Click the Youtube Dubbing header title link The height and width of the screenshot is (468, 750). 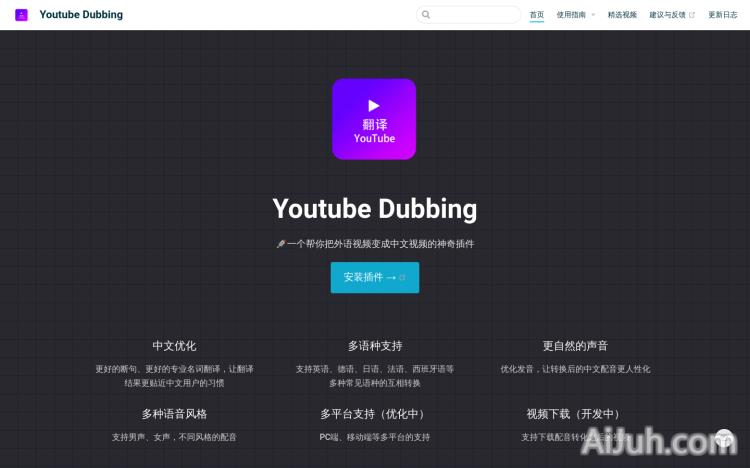pyautogui.click(x=81, y=15)
